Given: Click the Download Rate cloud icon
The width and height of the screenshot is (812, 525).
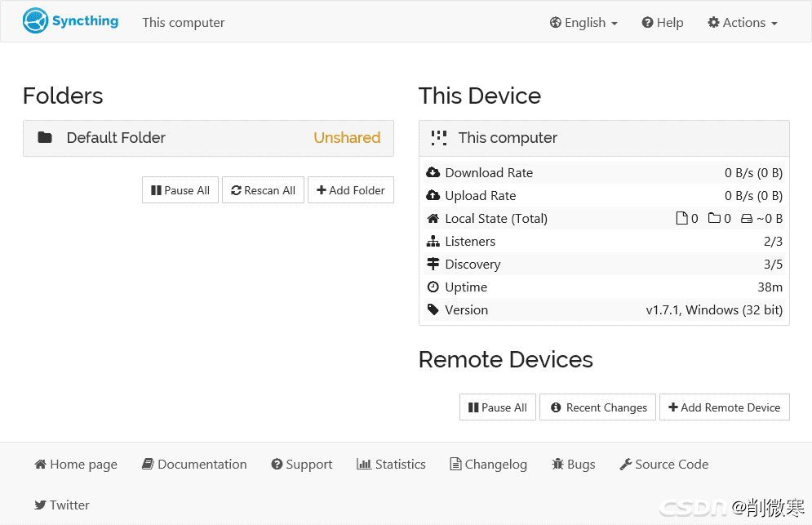Looking at the screenshot, I should [x=433, y=172].
